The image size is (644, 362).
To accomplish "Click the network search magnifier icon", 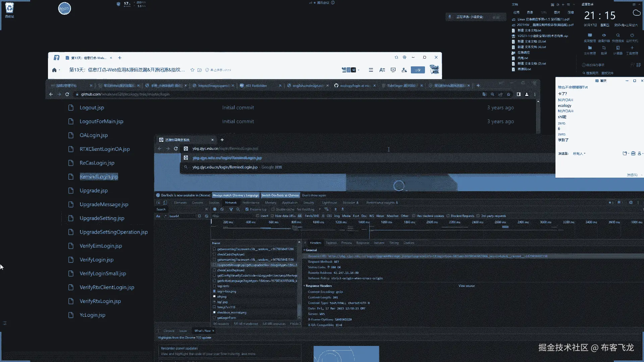I will tap(238, 209).
